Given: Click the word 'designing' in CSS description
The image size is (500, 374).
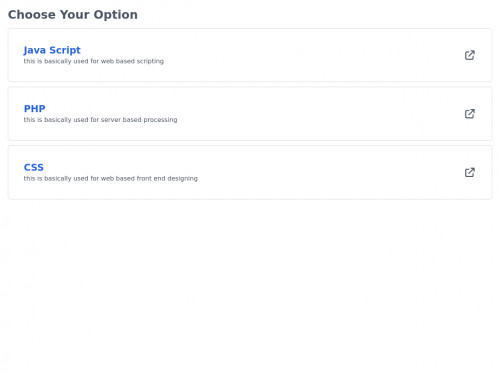Looking at the screenshot, I should tap(182, 179).
